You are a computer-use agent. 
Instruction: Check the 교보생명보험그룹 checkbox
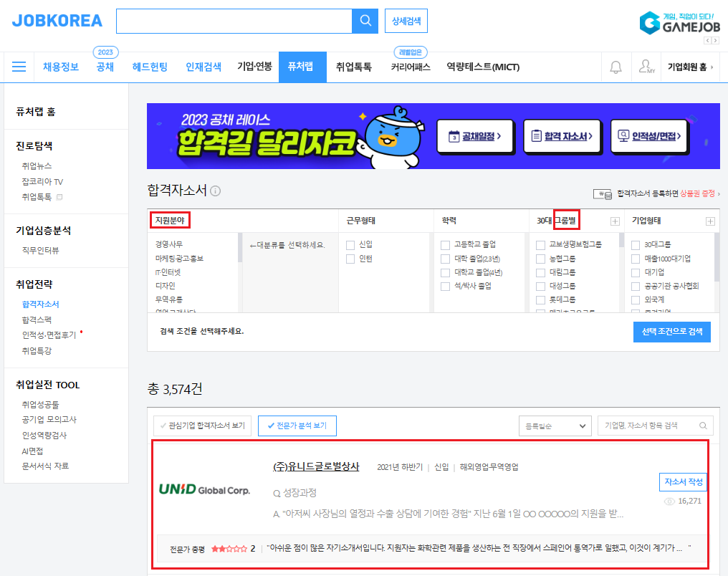540,245
